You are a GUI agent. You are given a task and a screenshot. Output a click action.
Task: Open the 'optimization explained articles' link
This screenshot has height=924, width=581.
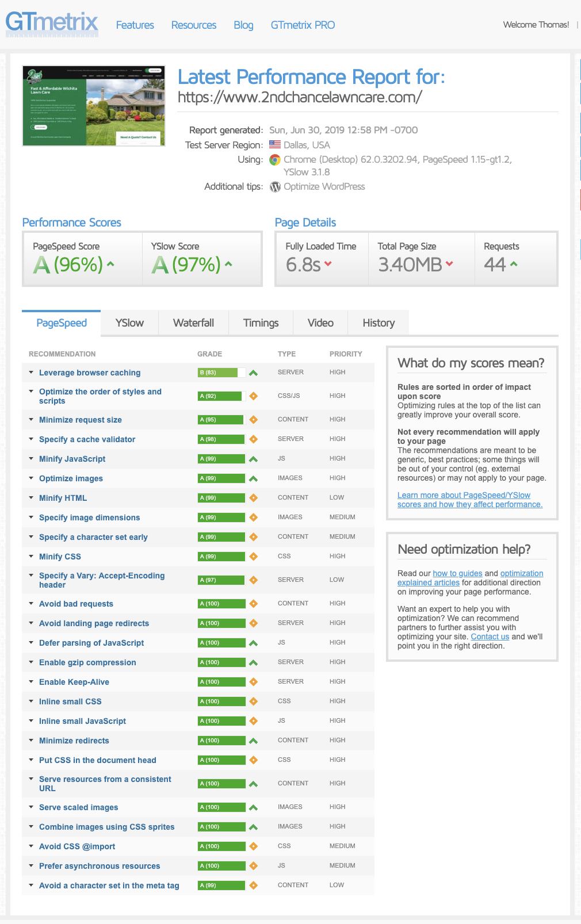pos(471,578)
